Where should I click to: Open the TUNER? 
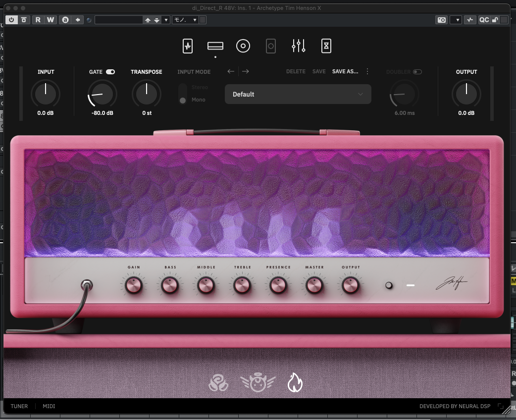[x=19, y=406]
